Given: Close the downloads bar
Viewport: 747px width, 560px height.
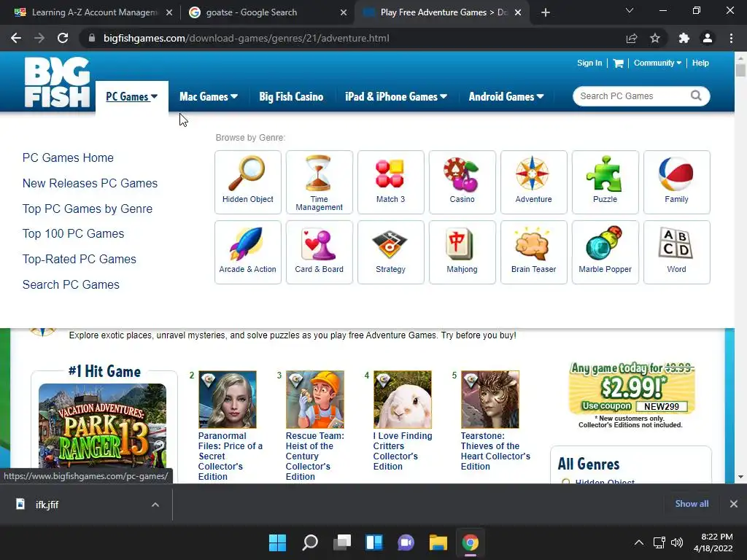Looking at the screenshot, I should point(734,504).
